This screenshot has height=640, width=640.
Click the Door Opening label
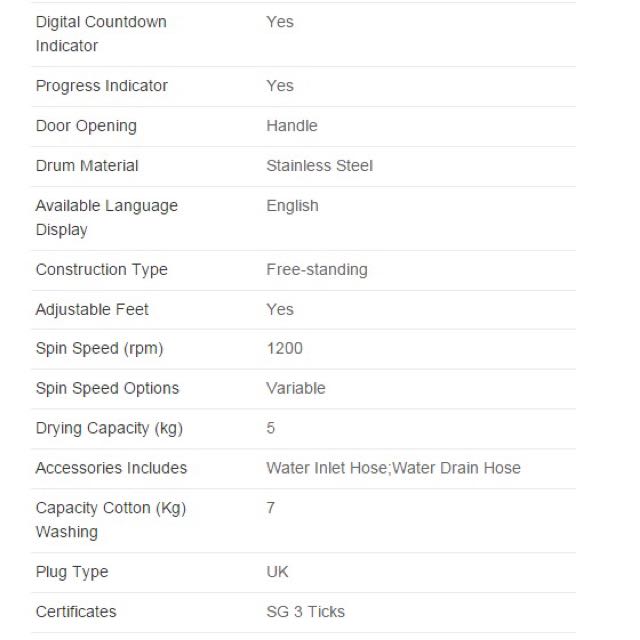[86, 126]
